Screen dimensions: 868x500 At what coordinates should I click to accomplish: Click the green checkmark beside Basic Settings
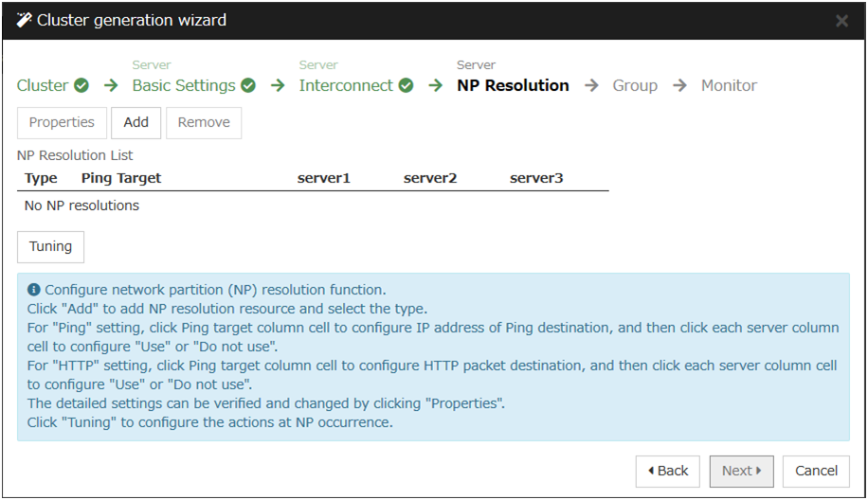point(248,85)
